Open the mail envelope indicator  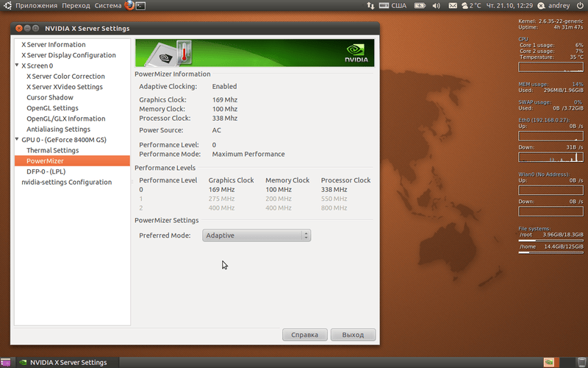(x=452, y=5)
